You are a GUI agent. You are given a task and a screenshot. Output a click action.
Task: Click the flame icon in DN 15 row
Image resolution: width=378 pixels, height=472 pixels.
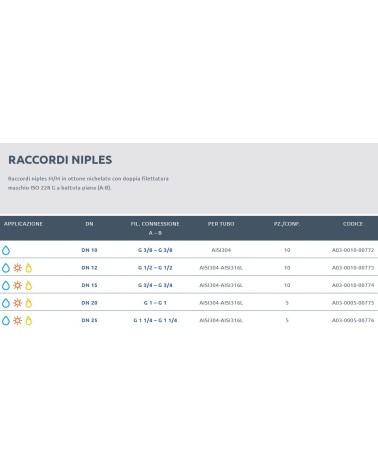[29, 286]
